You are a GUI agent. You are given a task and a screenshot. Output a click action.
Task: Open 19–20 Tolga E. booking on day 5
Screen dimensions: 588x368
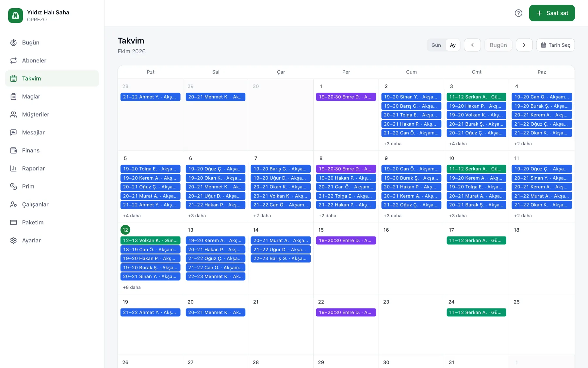(150, 169)
